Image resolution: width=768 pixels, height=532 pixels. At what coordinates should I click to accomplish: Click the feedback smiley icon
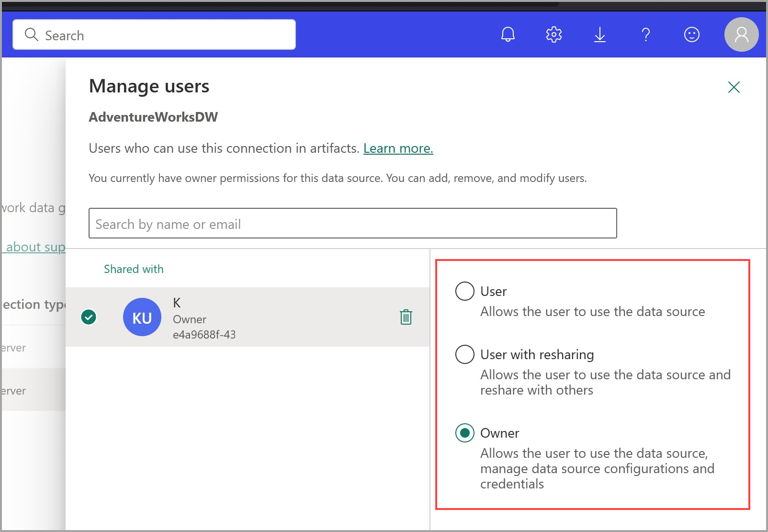coord(692,34)
